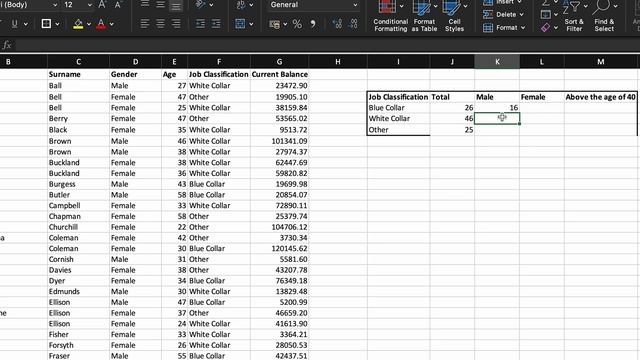Click the top vertical align icon
The image size is (640, 360).
(144, 4)
